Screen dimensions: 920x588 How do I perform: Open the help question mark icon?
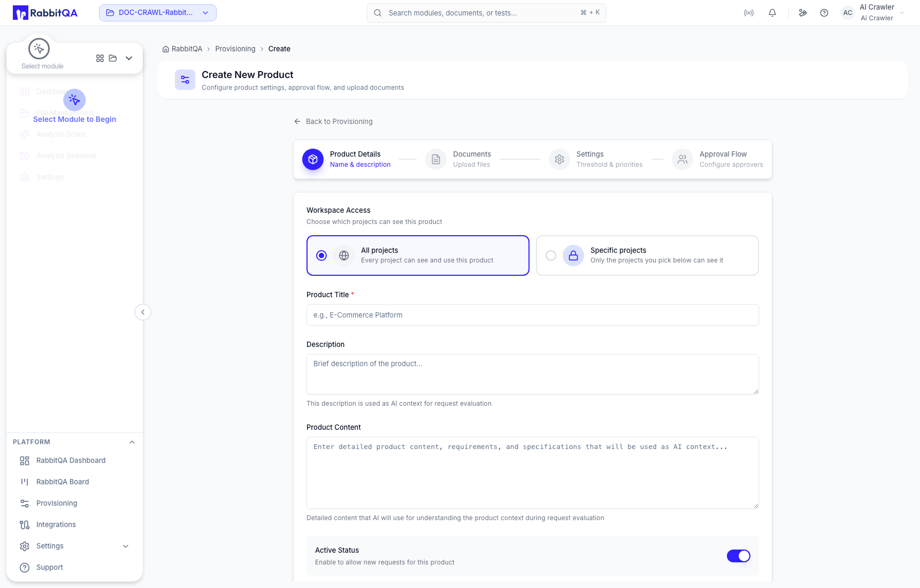click(824, 13)
